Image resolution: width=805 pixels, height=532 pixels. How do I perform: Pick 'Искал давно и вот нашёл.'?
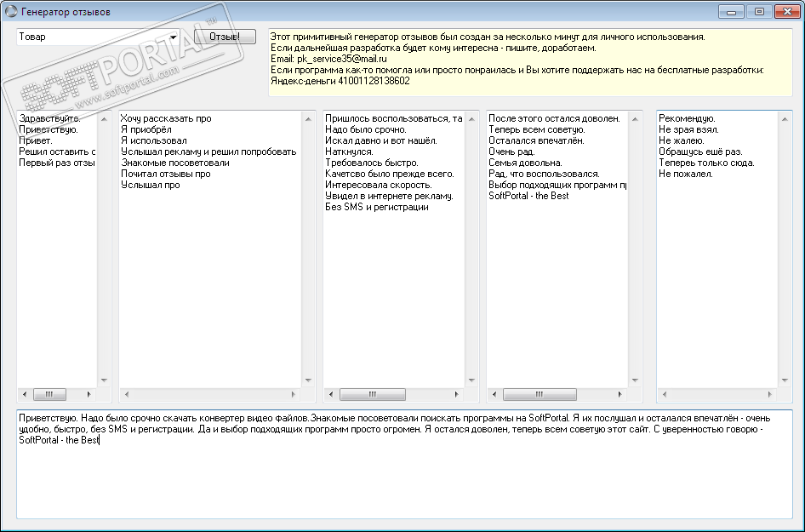click(x=381, y=140)
